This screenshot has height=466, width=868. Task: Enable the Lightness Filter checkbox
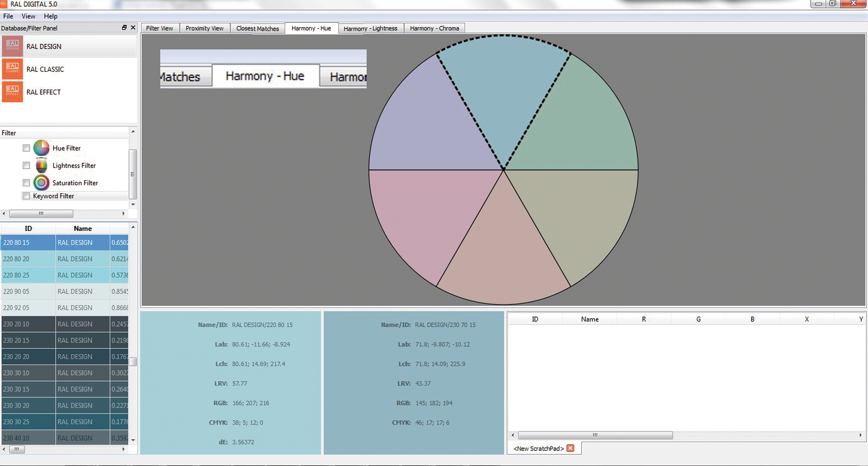tap(26, 165)
